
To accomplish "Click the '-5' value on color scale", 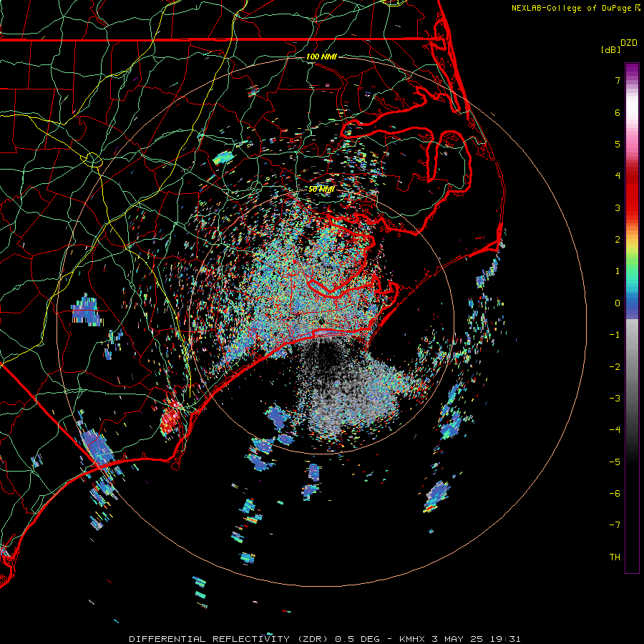I will (x=615, y=462).
